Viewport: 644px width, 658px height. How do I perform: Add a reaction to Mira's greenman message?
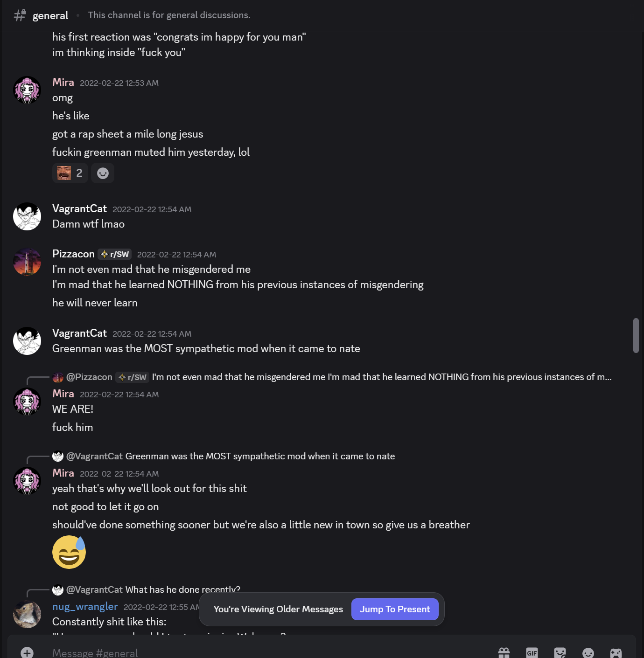[103, 173]
